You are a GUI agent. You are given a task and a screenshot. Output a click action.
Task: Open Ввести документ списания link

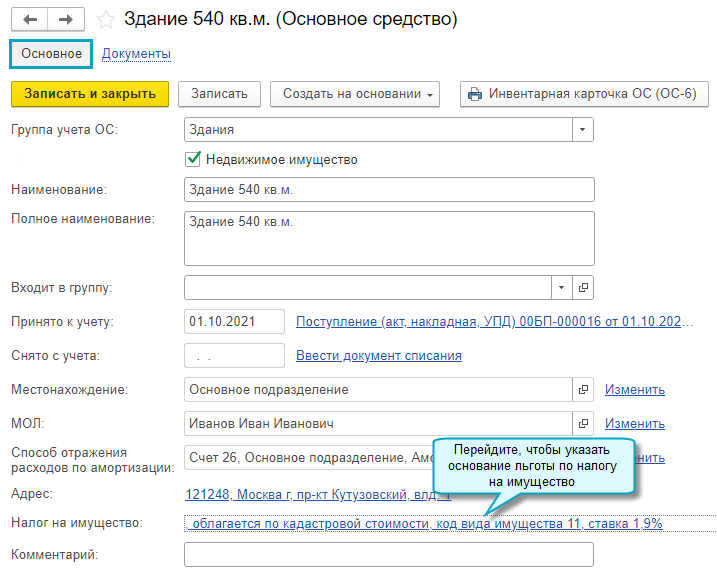379,356
